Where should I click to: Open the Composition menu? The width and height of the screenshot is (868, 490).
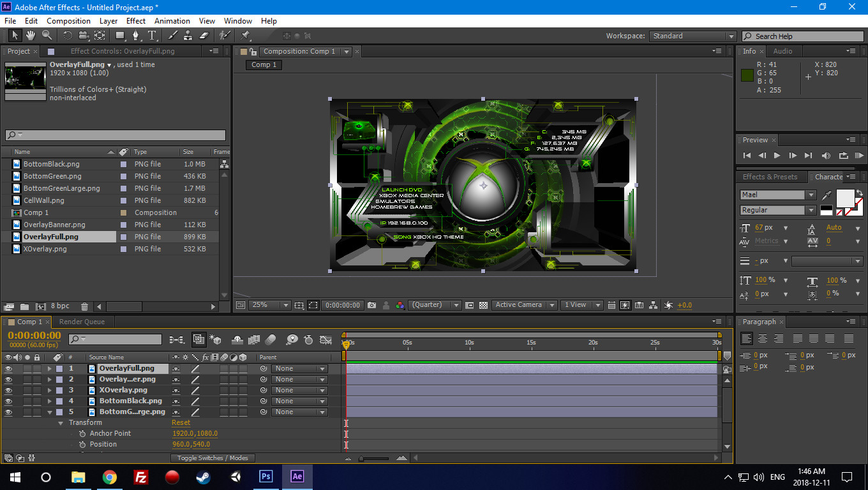(x=68, y=21)
